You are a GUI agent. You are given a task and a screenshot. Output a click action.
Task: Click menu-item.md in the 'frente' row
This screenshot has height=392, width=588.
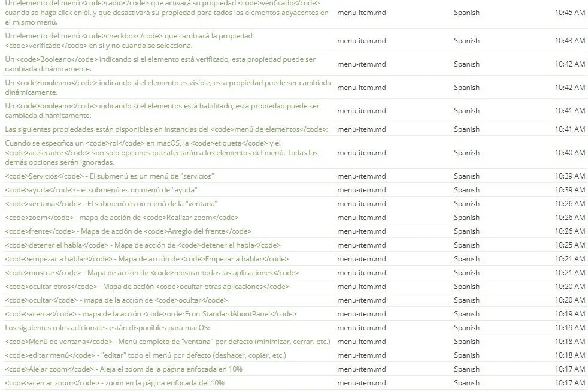pyautogui.click(x=362, y=231)
